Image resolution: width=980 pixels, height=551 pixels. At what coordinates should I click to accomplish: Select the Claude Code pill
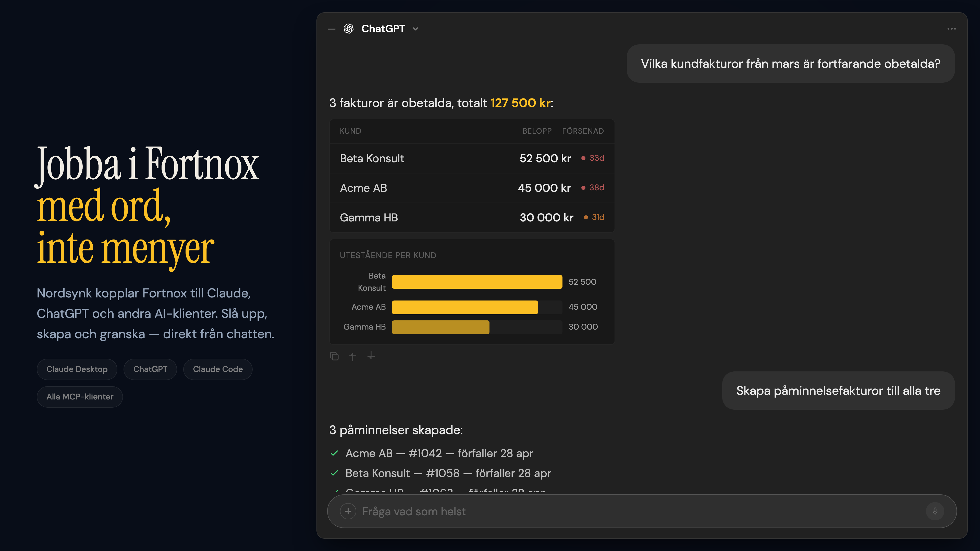click(x=218, y=369)
